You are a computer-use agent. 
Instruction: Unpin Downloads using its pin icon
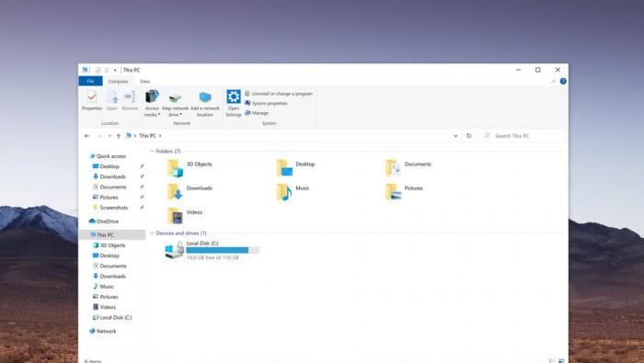142,176
